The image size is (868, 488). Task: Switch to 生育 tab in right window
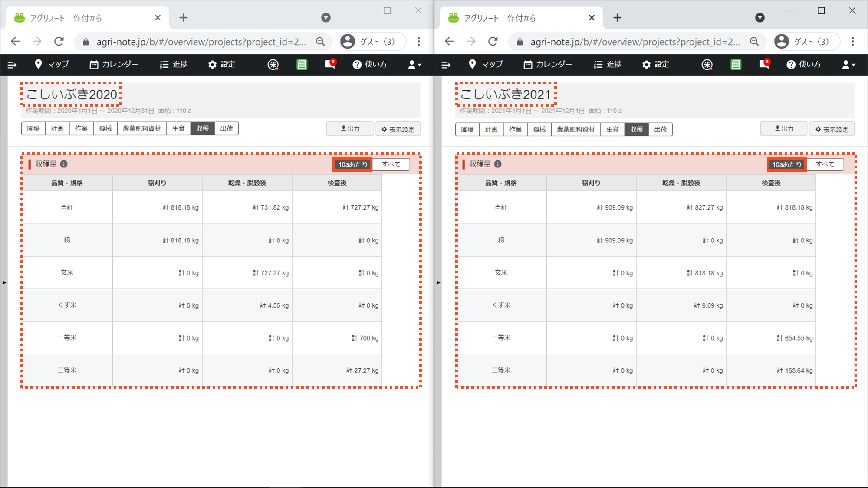[x=612, y=129]
